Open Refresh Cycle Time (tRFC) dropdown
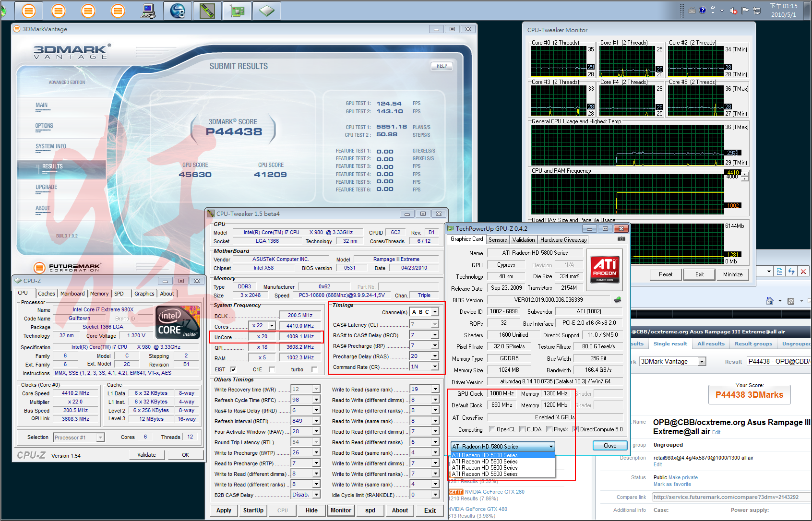This screenshot has height=521, width=812. point(316,400)
